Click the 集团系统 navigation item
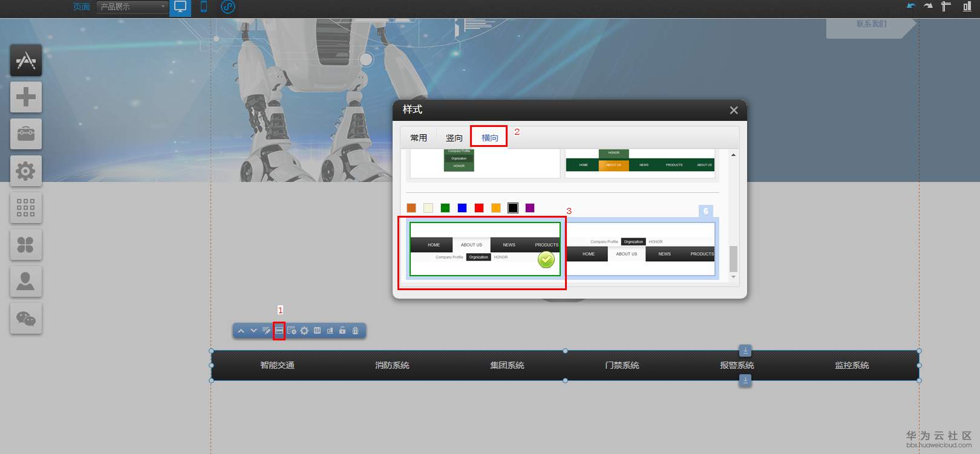 [508, 365]
